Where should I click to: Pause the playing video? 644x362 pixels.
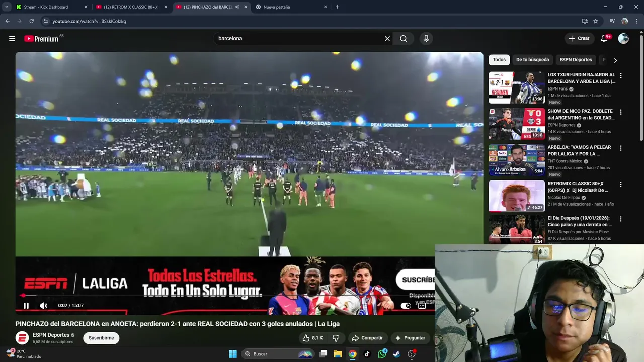click(x=26, y=305)
